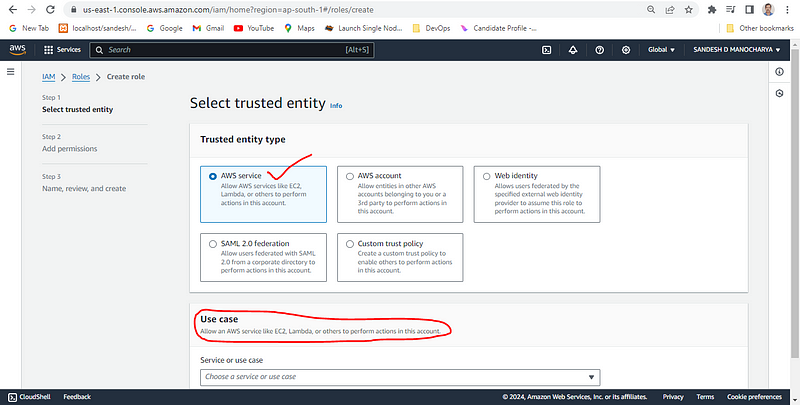The height and width of the screenshot is (405, 800).
Task: Open the Google bookmark
Action: point(164,29)
